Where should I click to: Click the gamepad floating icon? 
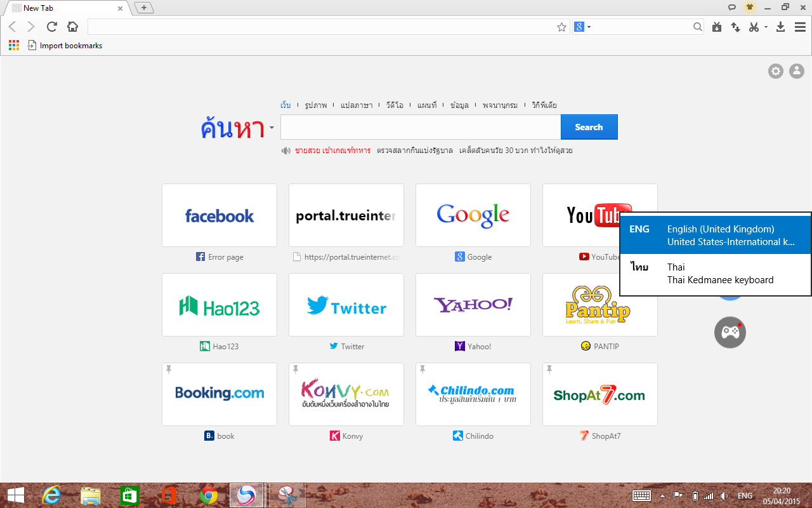pyautogui.click(x=730, y=332)
